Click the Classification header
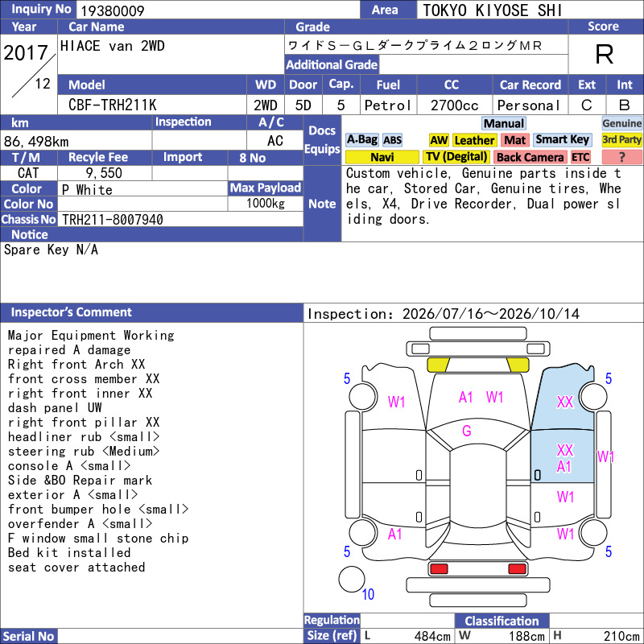Screen dimensions: 644x644 (502, 621)
